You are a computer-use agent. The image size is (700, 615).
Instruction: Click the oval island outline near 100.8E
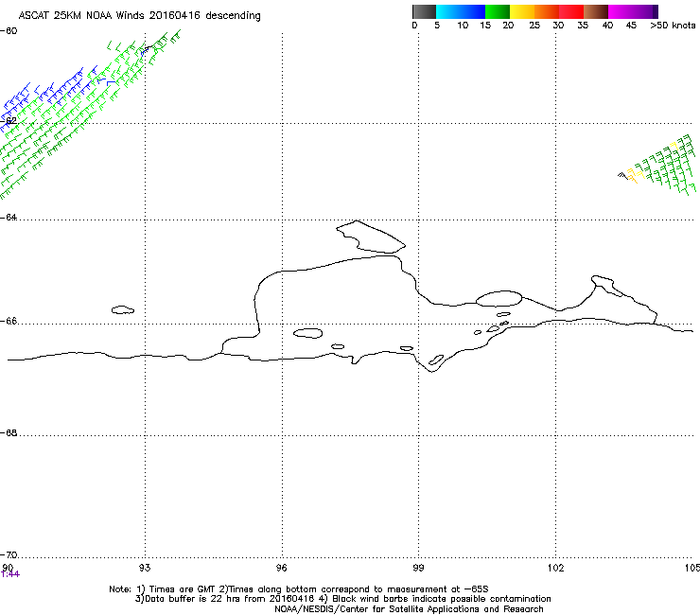coord(499,298)
